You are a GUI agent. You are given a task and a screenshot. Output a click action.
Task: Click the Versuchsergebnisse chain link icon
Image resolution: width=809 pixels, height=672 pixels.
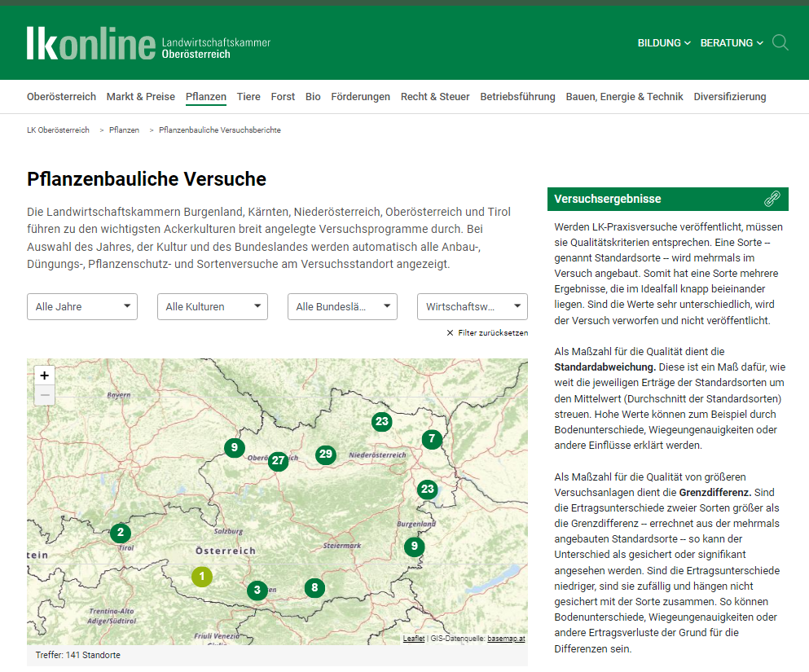click(772, 199)
